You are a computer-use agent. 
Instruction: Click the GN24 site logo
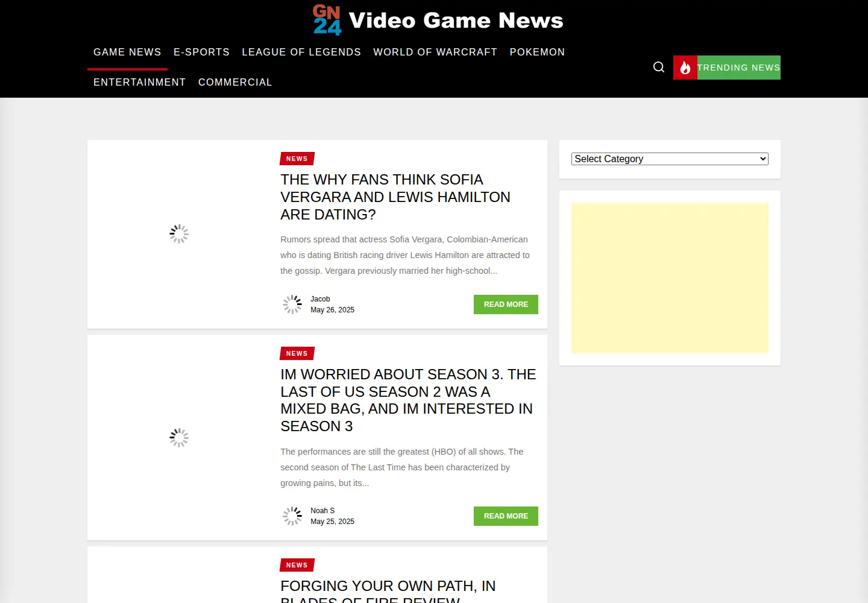pos(327,20)
